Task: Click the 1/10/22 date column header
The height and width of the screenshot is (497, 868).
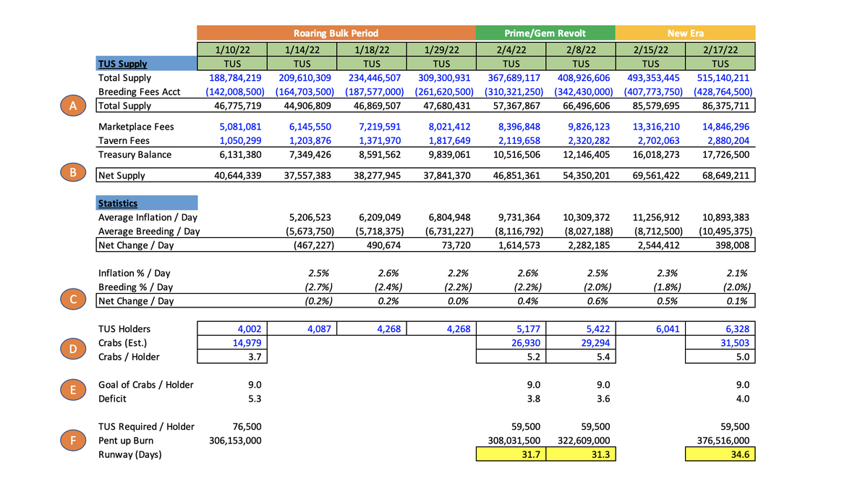Action: click(x=231, y=50)
